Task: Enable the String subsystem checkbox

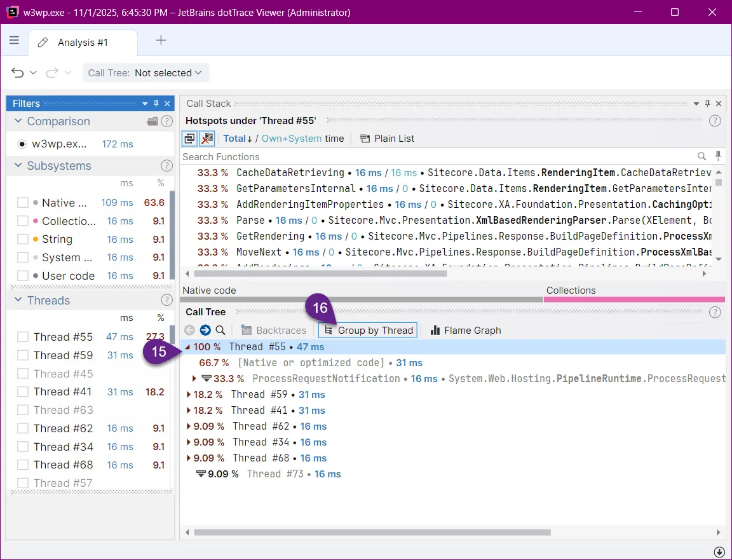Action: click(x=23, y=240)
